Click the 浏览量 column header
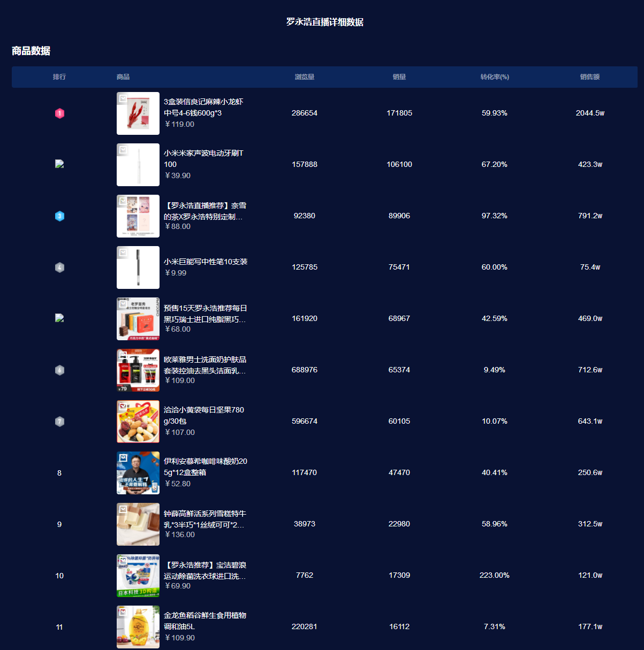Screen dimensions: 644x650 pyautogui.click(x=304, y=77)
